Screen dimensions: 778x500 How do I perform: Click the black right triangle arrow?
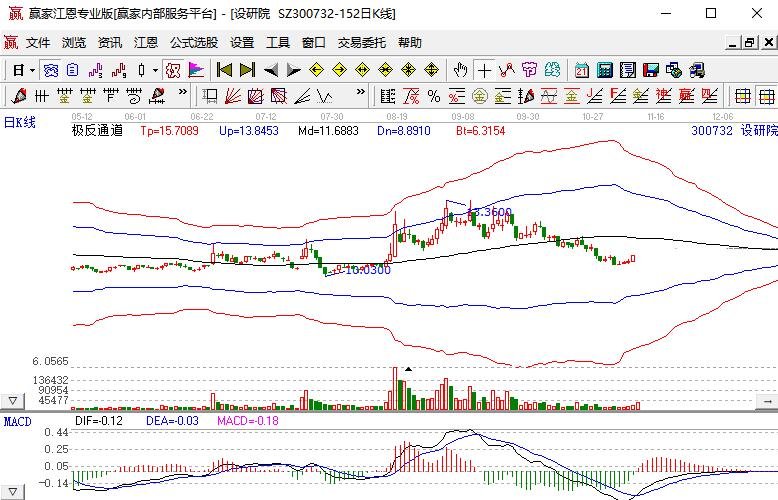coord(294,70)
